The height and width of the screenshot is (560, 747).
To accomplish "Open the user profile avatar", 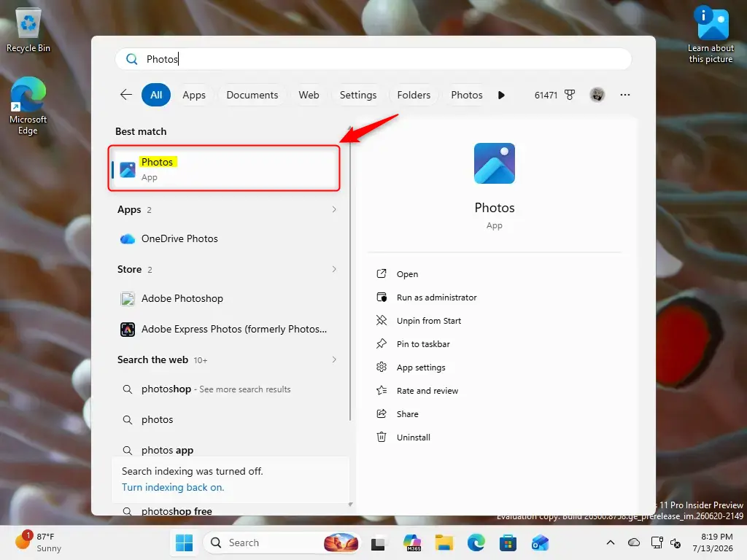I will 597,95.
